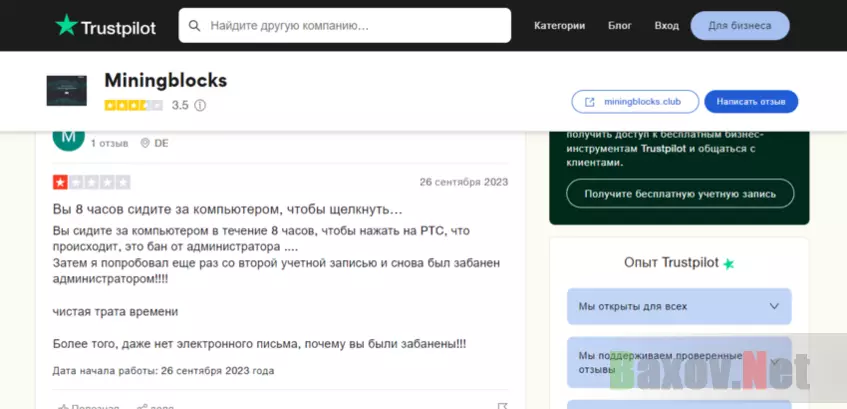Visit the miningblocks.club website link
The width and height of the screenshot is (847, 409).
tap(635, 102)
